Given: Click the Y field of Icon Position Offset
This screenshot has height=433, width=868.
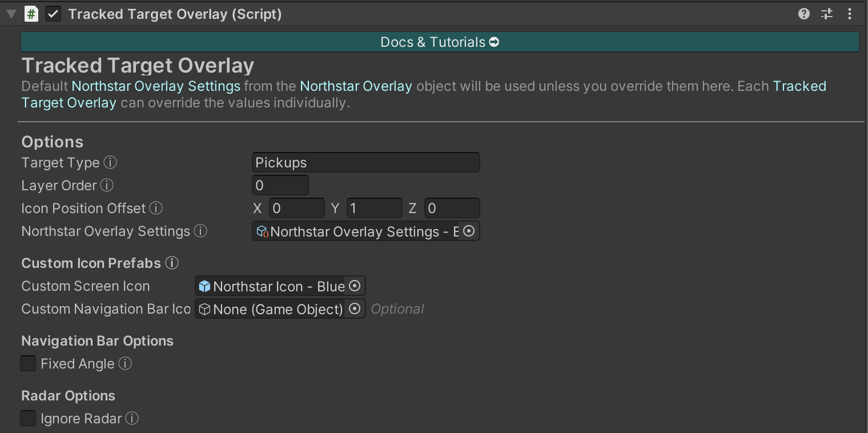Looking at the screenshot, I should (374, 209).
